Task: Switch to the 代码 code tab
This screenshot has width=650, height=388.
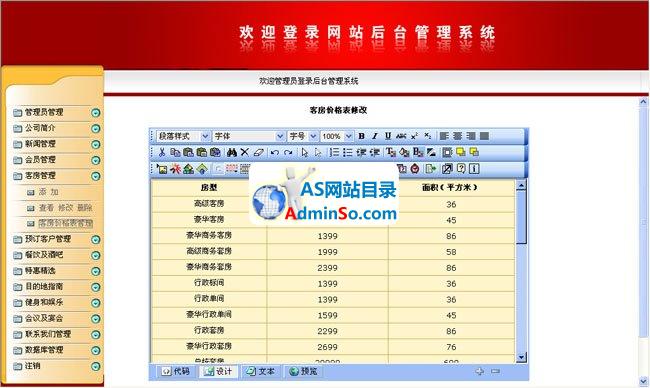Action: [x=175, y=371]
